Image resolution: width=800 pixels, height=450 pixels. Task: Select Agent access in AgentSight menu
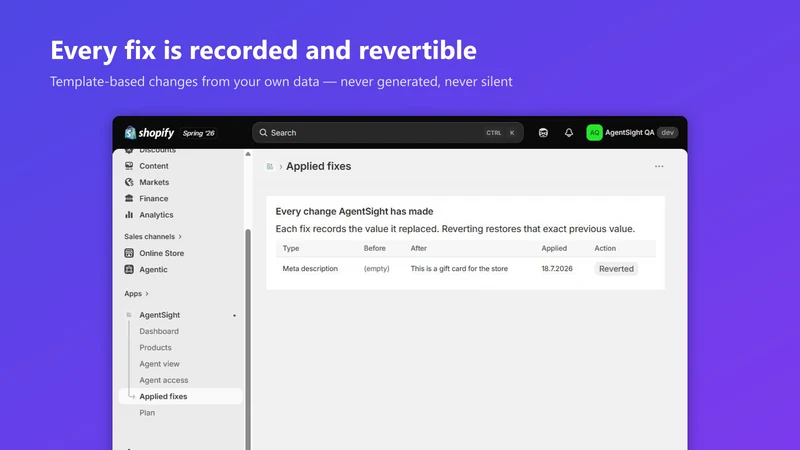pos(164,380)
